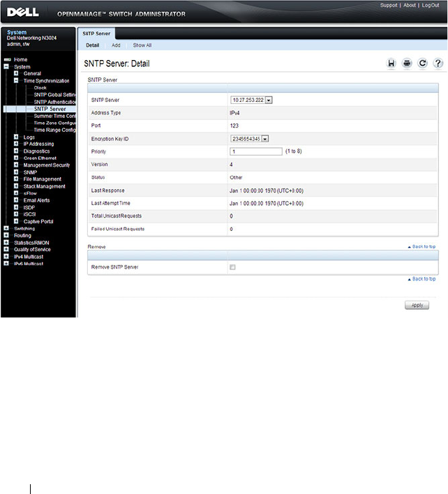Click the Support link
The width and height of the screenshot is (448, 494).
tap(389, 6)
